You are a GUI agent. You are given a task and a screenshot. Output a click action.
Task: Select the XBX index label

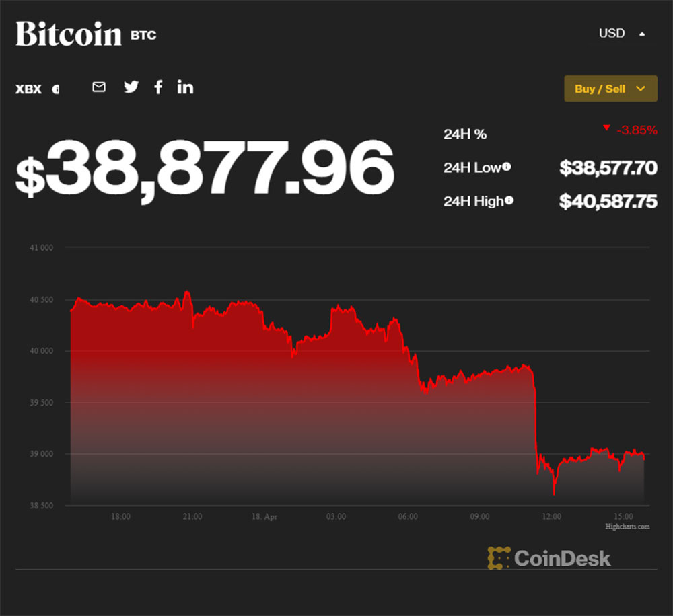click(x=28, y=89)
